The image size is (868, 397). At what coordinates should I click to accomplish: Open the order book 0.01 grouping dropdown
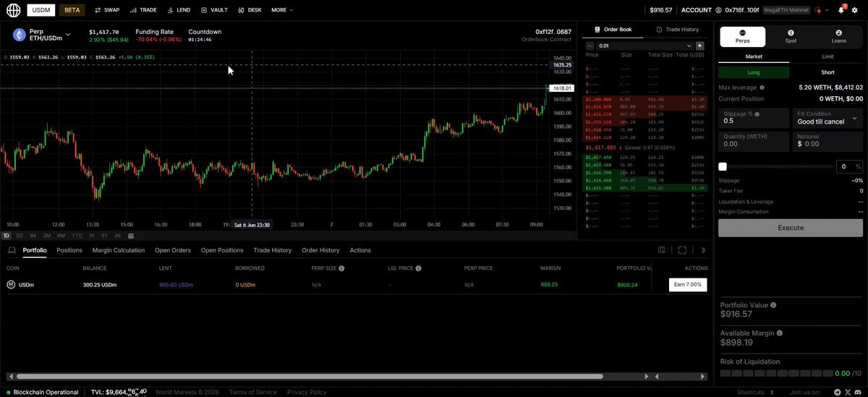click(x=644, y=46)
